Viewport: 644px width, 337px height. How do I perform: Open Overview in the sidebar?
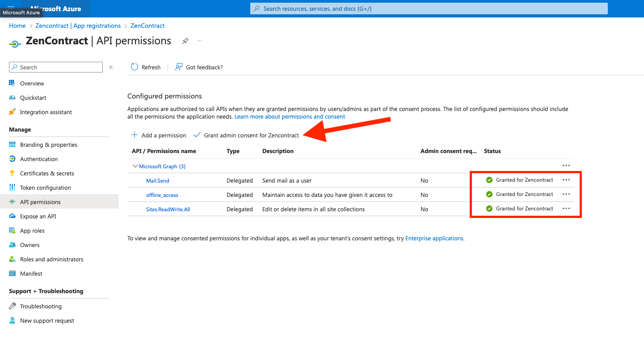(x=32, y=83)
